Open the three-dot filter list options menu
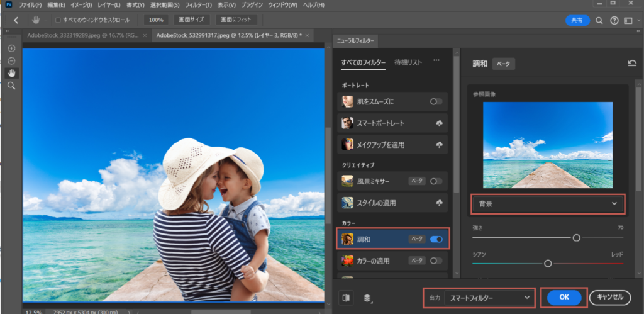The image size is (644, 314). click(436, 62)
